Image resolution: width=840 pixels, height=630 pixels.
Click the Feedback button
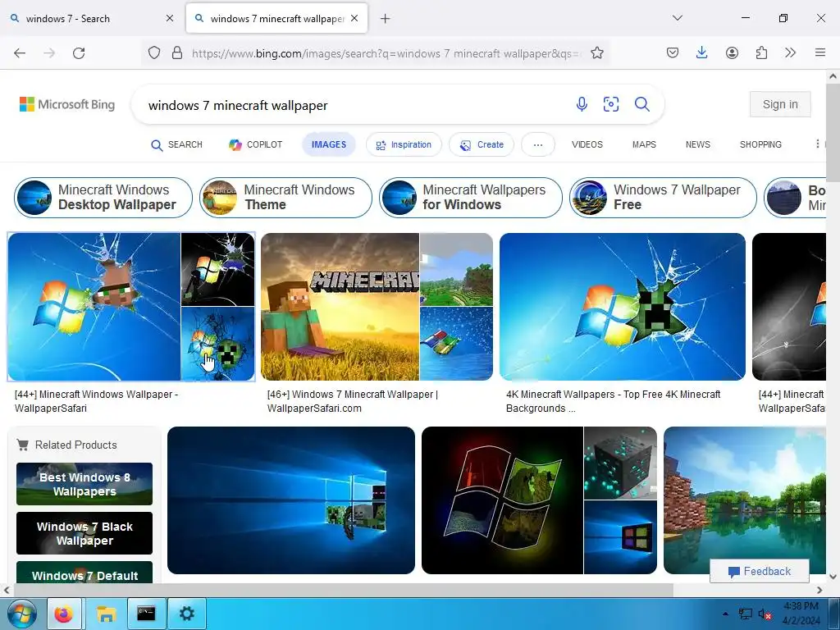(x=759, y=572)
